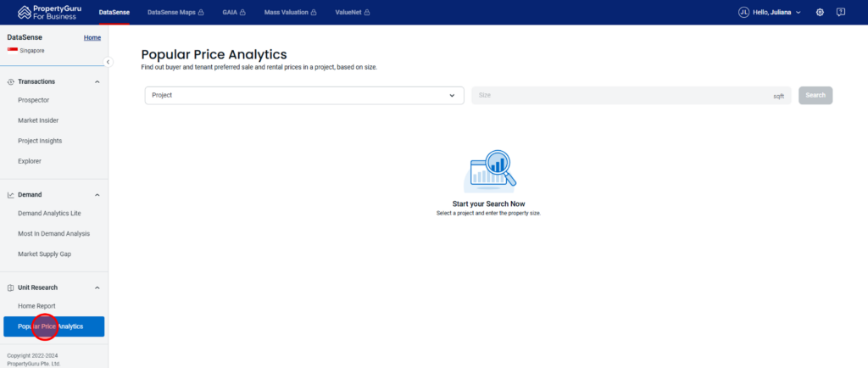Image resolution: width=868 pixels, height=368 pixels.
Task: Collapse the sidebar with the arrow button
Action: (108, 61)
